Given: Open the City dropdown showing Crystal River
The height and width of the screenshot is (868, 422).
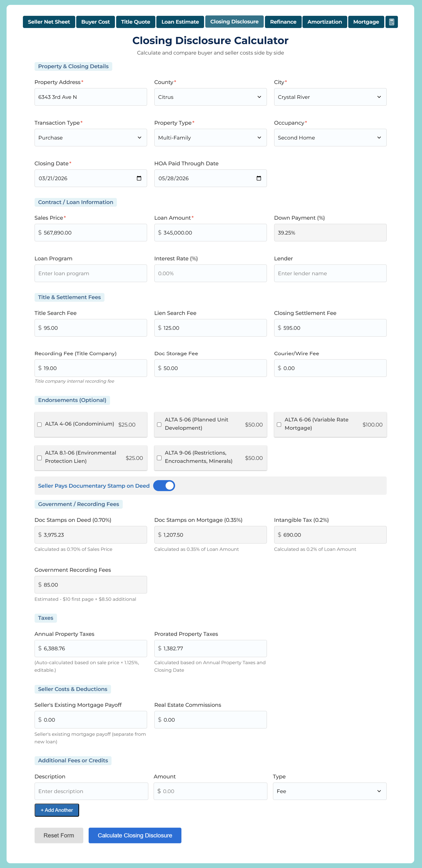Looking at the screenshot, I should pos(330,97).
